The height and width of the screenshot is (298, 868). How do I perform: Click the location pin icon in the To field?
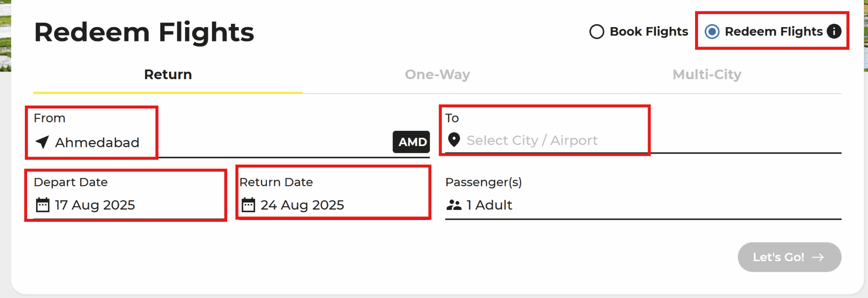click(x=453, y=140)
